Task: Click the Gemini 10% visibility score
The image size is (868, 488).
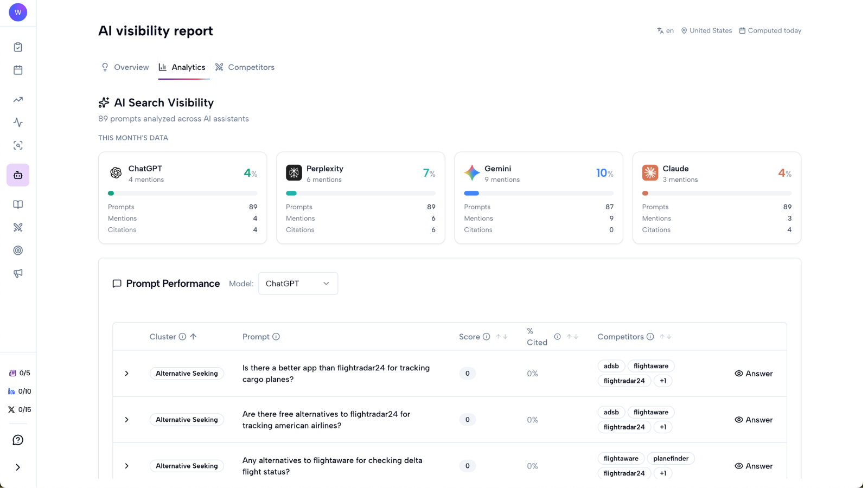Action: point(604,173)
